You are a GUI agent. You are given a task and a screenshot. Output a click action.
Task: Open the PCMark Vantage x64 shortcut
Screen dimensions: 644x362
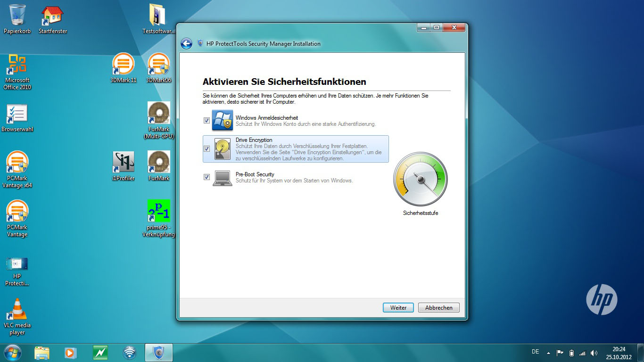(x=17, y=170)
